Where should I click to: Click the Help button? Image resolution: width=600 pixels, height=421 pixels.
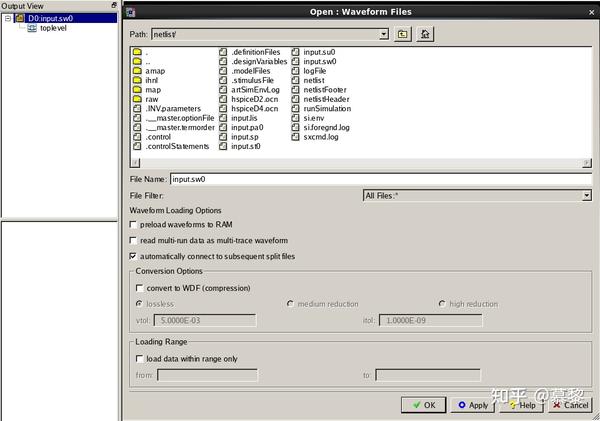(x=522, y=405)
